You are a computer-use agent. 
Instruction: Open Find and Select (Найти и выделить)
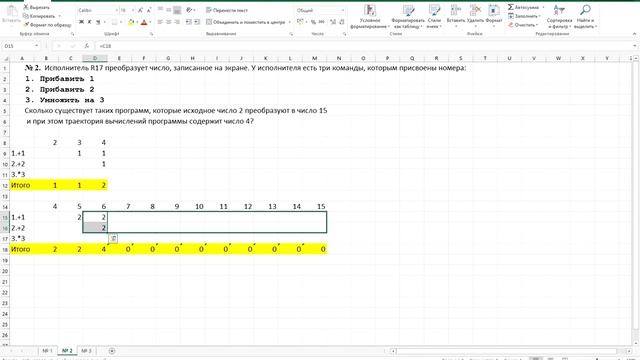click(x=585, y=17)
